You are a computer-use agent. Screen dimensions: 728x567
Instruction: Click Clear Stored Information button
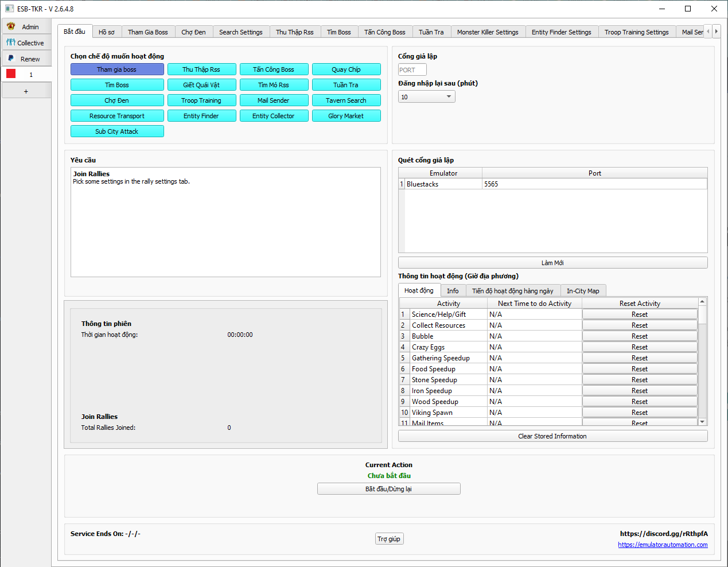coord(553,436)
